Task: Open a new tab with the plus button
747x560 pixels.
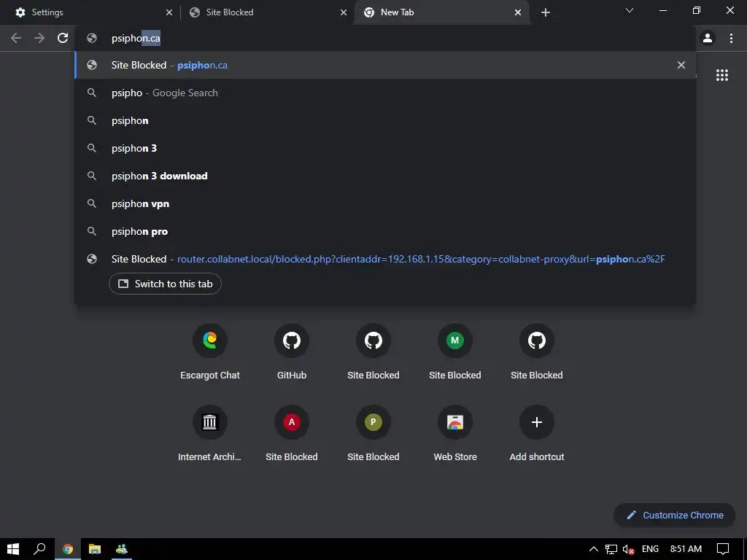Action: coord(546,13)
